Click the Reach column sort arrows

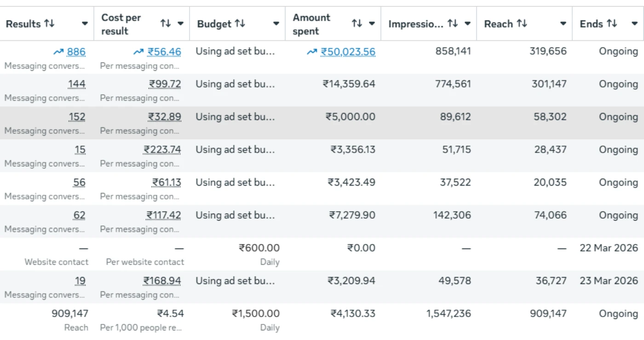click(522, 23)
